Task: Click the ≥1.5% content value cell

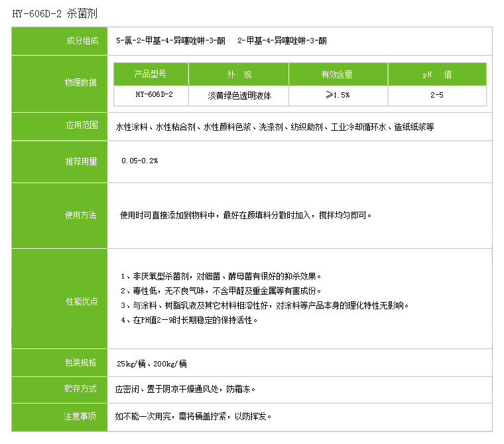Action: click(337, 96)
